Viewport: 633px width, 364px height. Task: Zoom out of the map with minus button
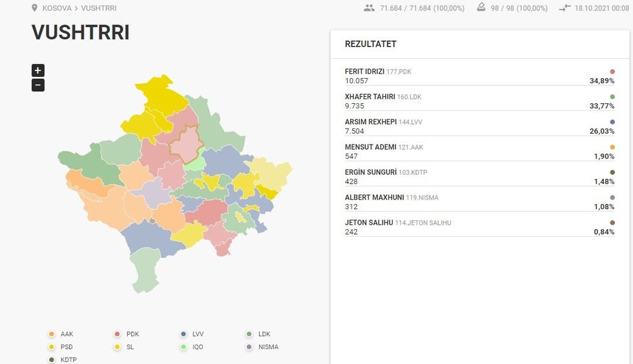point(38,85)
